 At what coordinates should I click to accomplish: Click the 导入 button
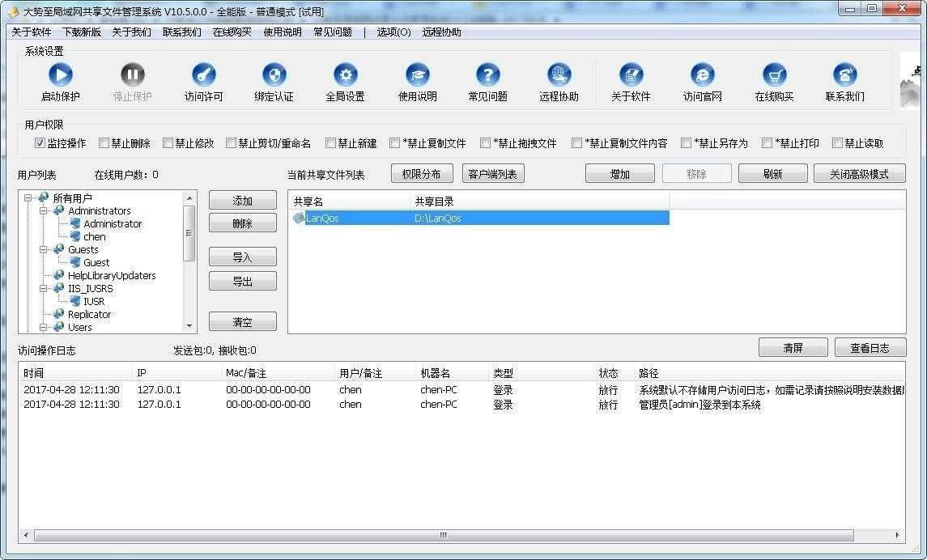[x=242, y=257]
